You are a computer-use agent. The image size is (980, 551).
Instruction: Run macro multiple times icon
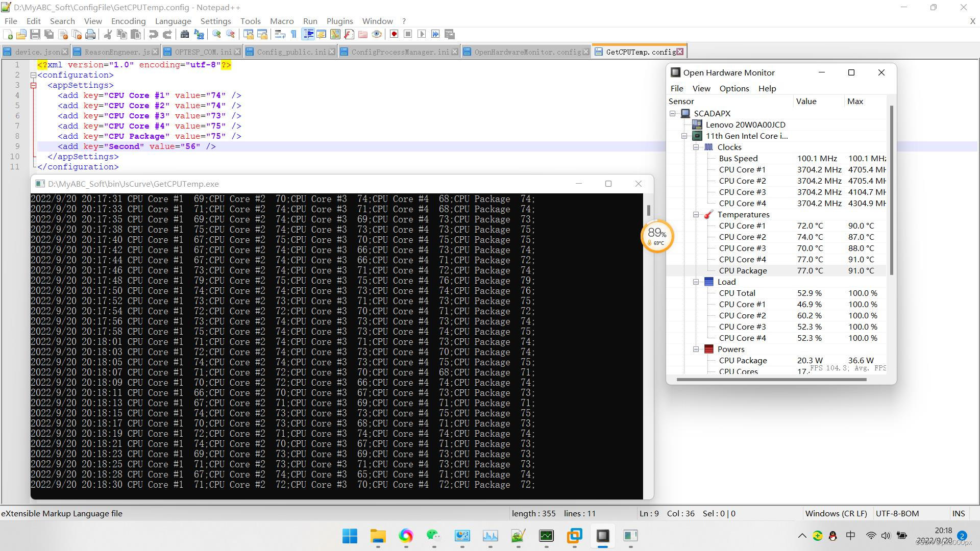coord(435,35)
